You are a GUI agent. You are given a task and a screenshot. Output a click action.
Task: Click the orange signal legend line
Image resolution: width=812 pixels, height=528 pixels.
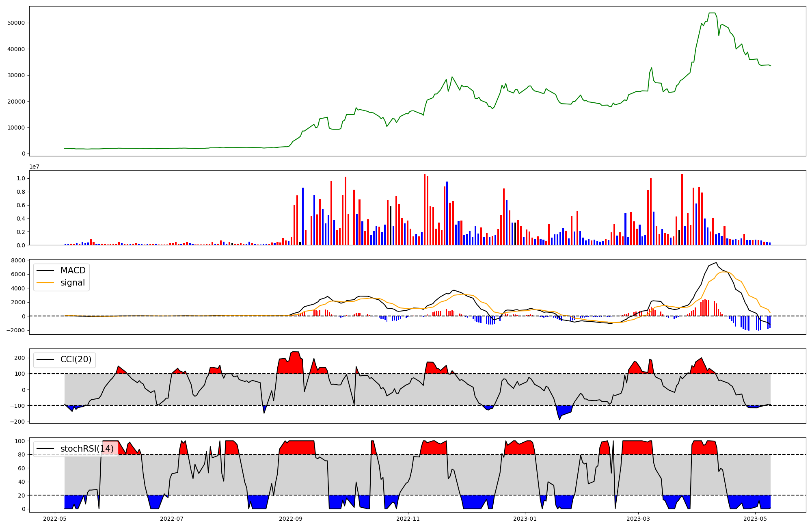tap(45, 283)
